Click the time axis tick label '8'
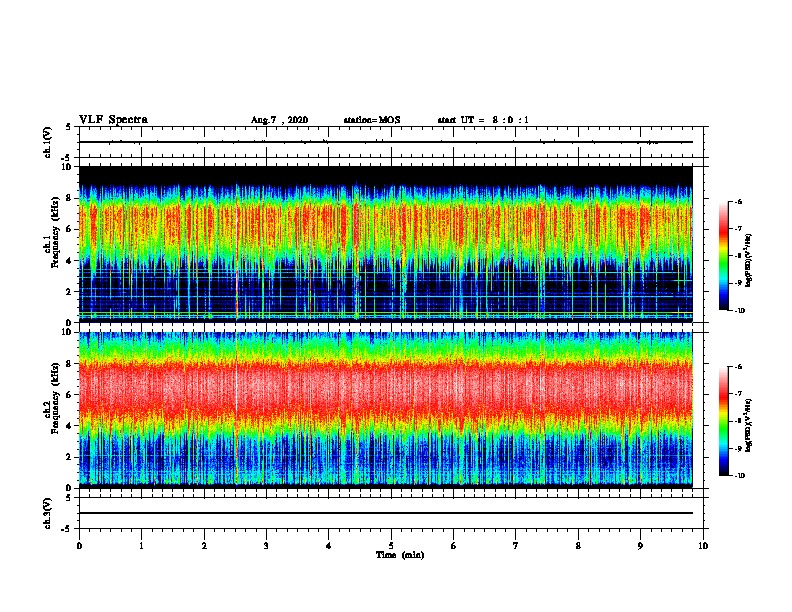The height and width of the screenshot is (612, 792). [x=578, y=546]
